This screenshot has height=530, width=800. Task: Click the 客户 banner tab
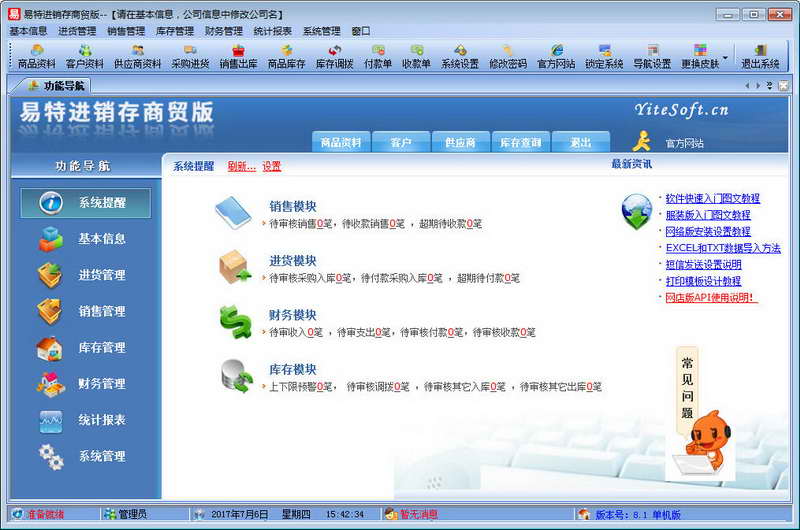tap(401, 142)
